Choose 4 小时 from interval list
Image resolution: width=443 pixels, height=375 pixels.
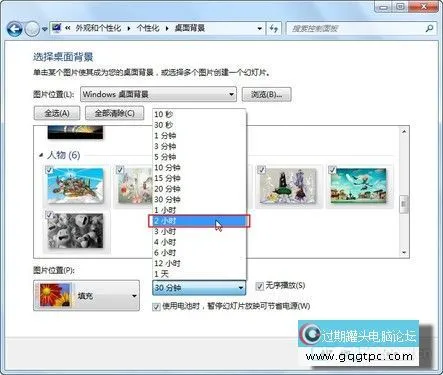pyautogui.click(x=199, y=242)
